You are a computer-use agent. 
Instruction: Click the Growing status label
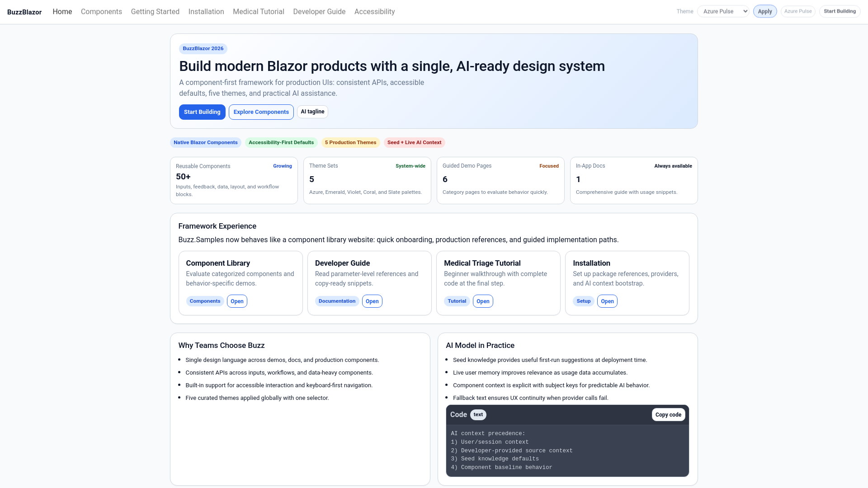pos(283,166)
